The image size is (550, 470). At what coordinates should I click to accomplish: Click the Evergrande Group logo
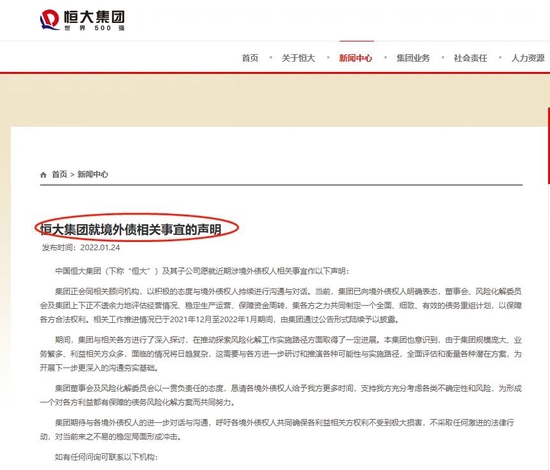pos(82,20)
